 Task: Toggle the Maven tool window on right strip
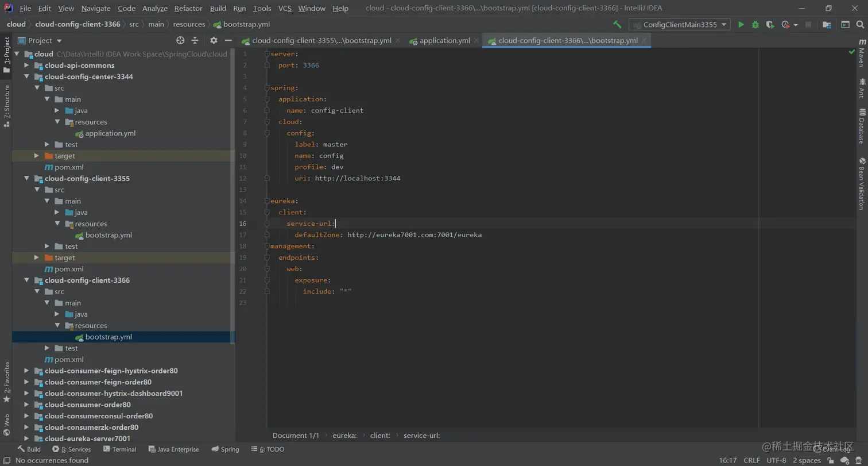(862, 53)
